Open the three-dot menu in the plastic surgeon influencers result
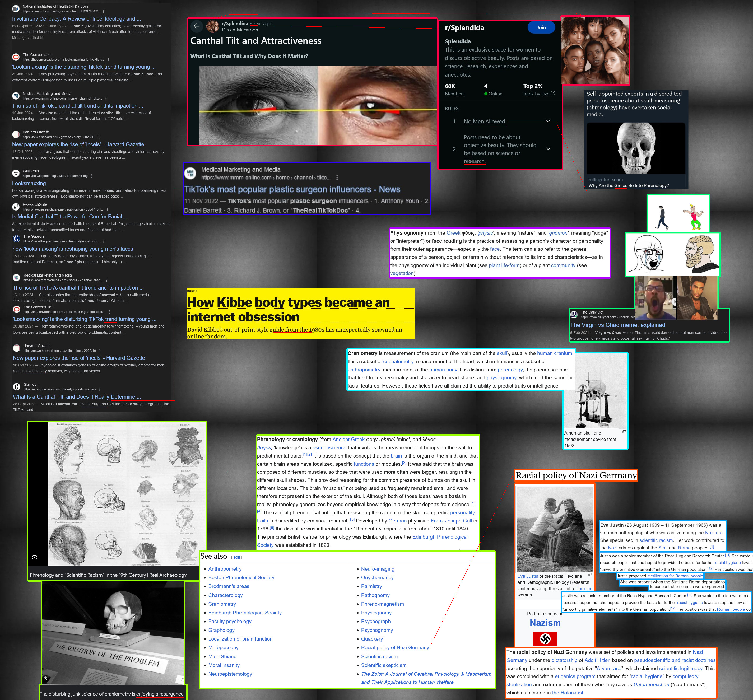753x700 pixels. tap(337, 178)
